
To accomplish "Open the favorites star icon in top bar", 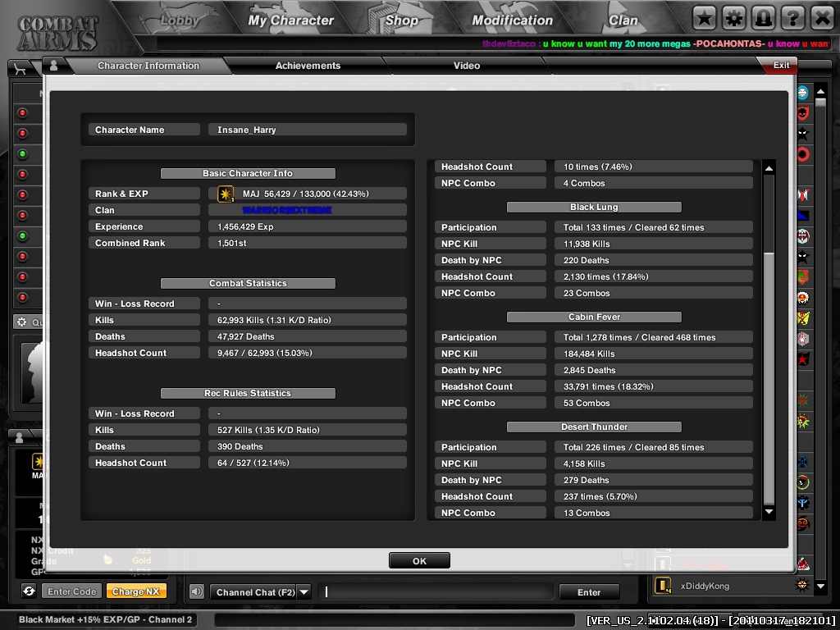I will [705, 19].
